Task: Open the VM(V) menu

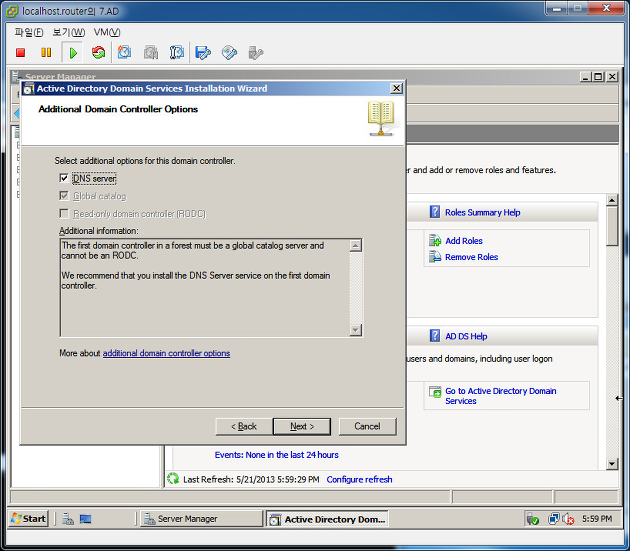Action: (x=107, y=32)
